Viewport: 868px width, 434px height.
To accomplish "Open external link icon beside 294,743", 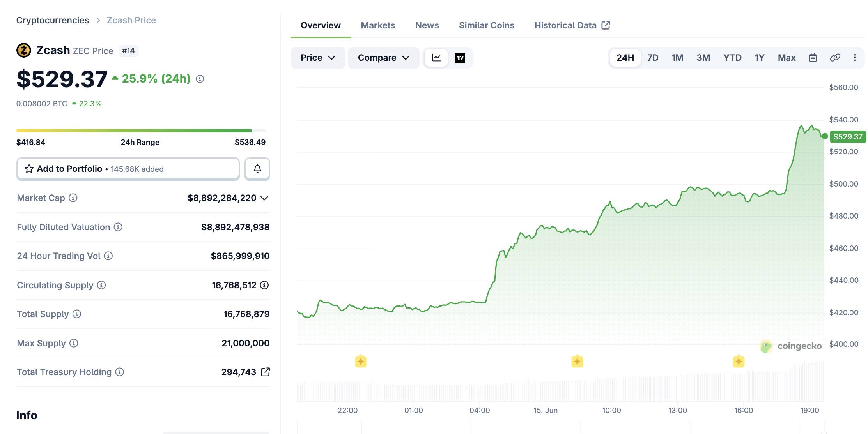I will [265, 372].
